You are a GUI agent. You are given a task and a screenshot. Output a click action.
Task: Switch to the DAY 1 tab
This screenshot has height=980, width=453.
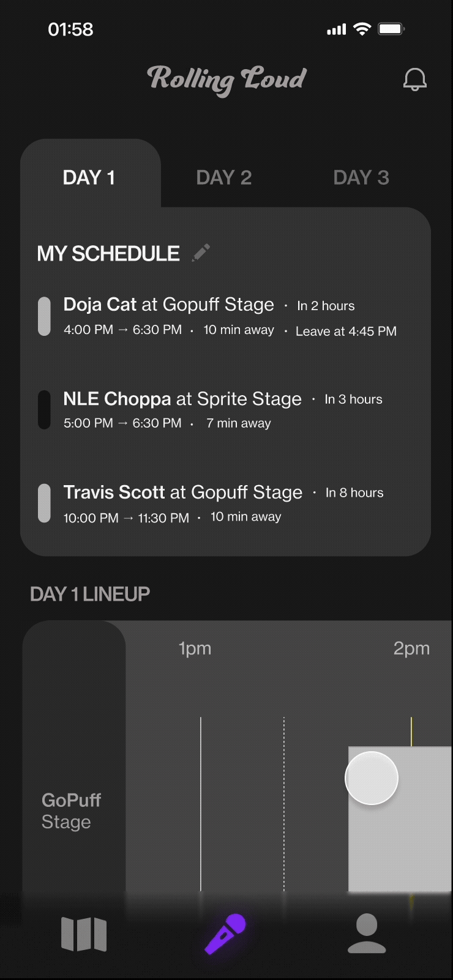[x=89, y=177]
